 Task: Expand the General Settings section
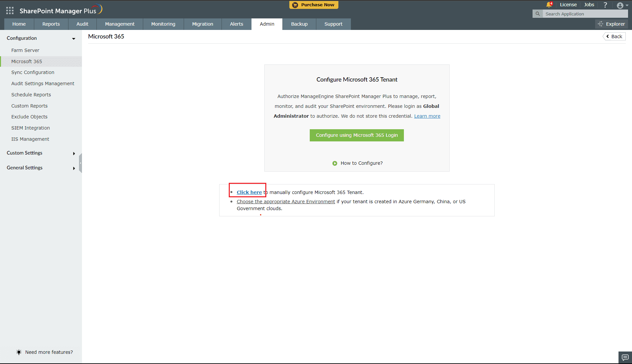[x=74, y=168]
